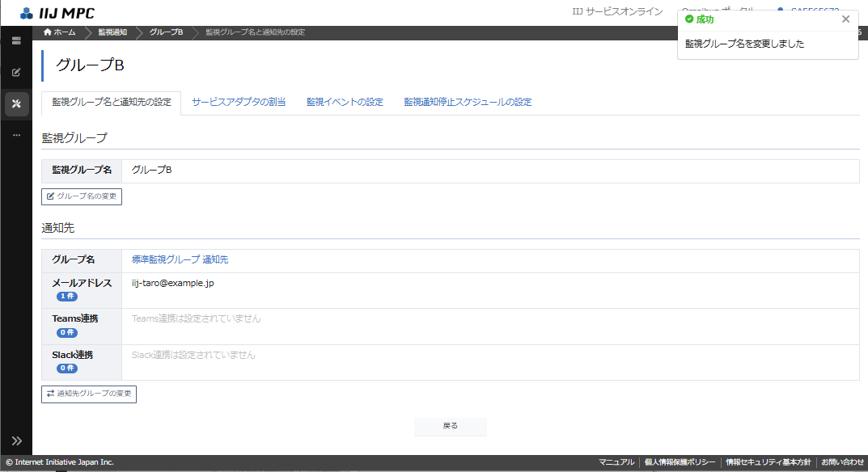Image resolution: width=868 pixels, height=472 pixels.
Task: Click the Slack連携 0件 badge
Action: [x=67, y=368]
